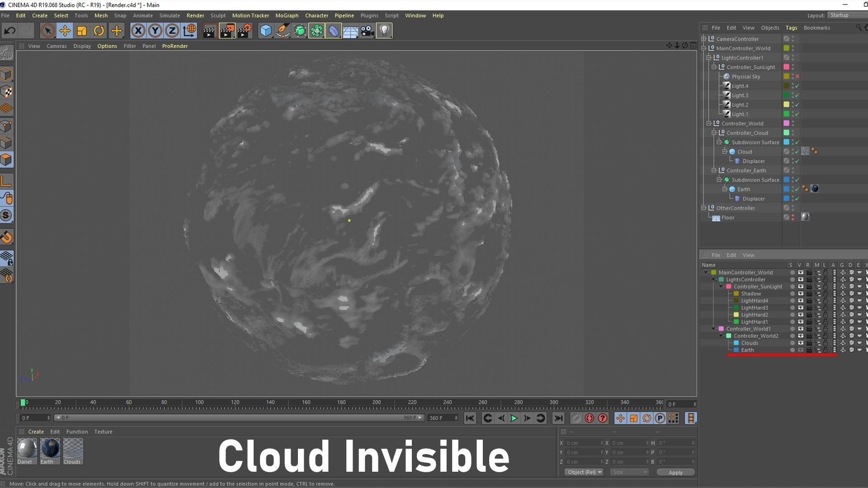Toggle X-axis lock button

click(x=138, y=31)
